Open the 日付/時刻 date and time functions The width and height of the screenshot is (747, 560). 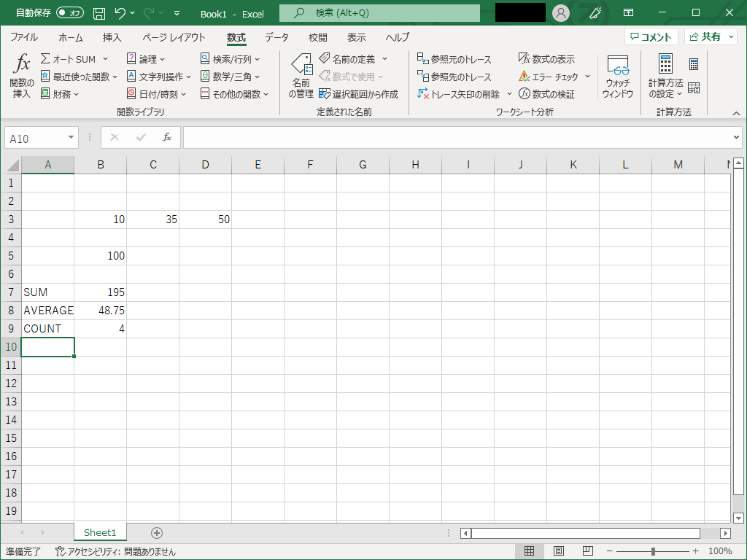[156, 94]
